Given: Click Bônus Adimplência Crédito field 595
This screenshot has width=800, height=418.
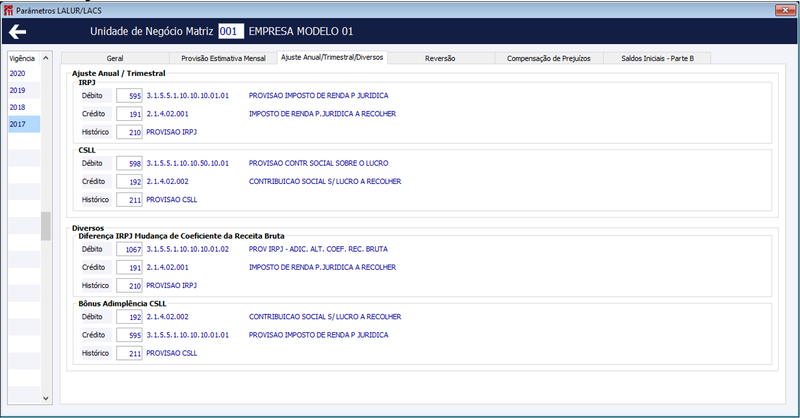Looking at the screenshot, I should point(129,335).
